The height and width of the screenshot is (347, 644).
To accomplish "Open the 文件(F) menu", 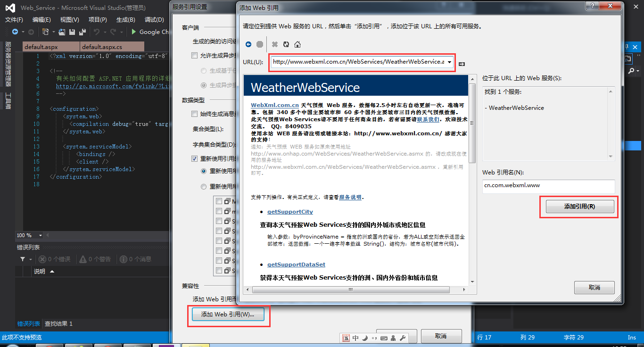I will pos(14,19).
